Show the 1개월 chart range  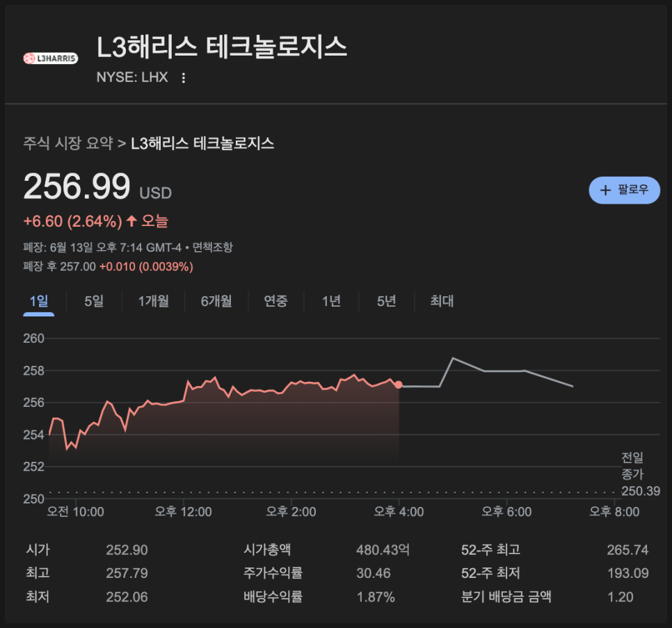pyautogui.click(x=154, y=301)
